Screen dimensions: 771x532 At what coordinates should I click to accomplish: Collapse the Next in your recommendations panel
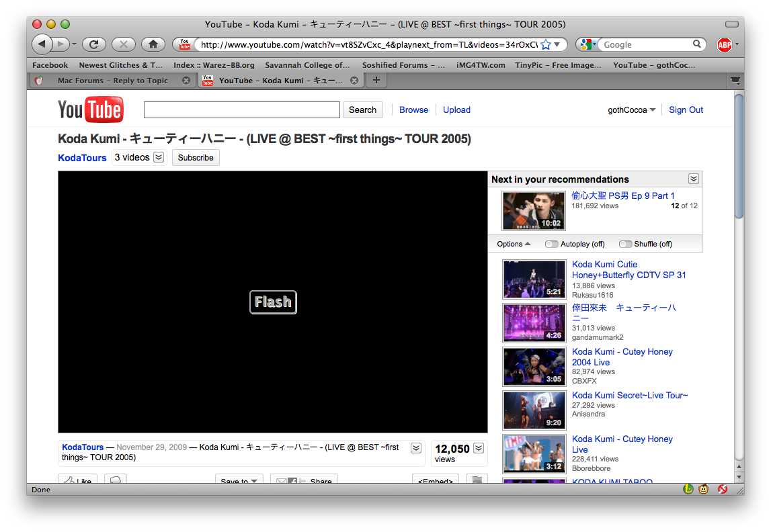pos(693,179)
